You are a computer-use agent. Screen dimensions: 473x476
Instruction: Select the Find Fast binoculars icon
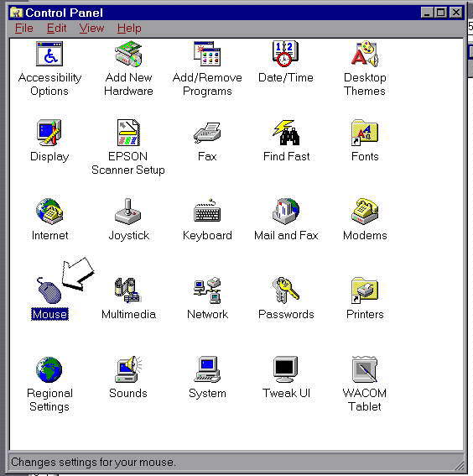click(x=286, y=133)
